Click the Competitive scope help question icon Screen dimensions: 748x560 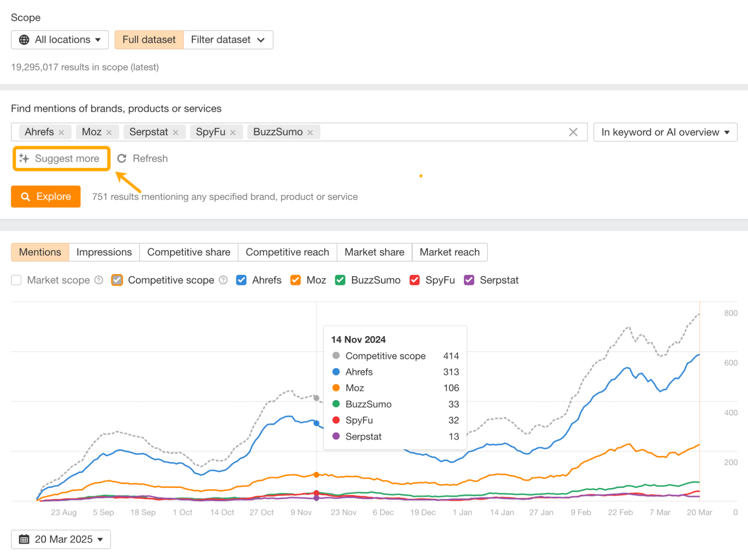click(x=223, y=280)
